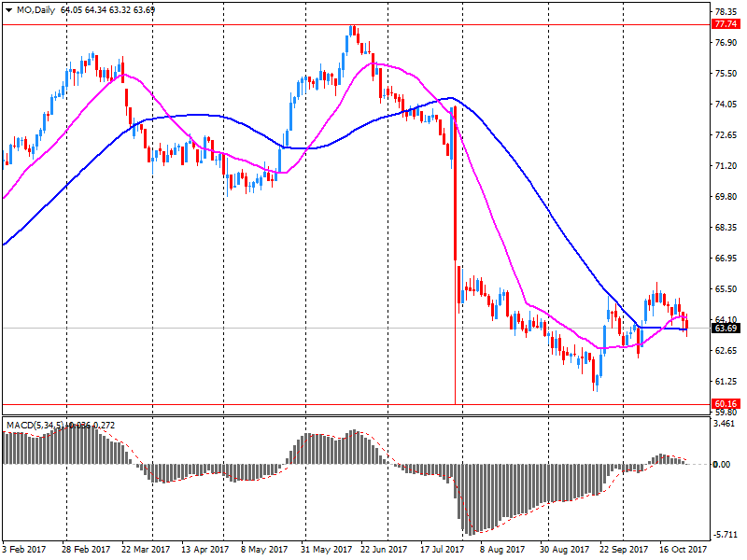Viewport: 747px width, 560px height.
Task: Select the red 60.16 support level tag
Action: click(726, 404)
